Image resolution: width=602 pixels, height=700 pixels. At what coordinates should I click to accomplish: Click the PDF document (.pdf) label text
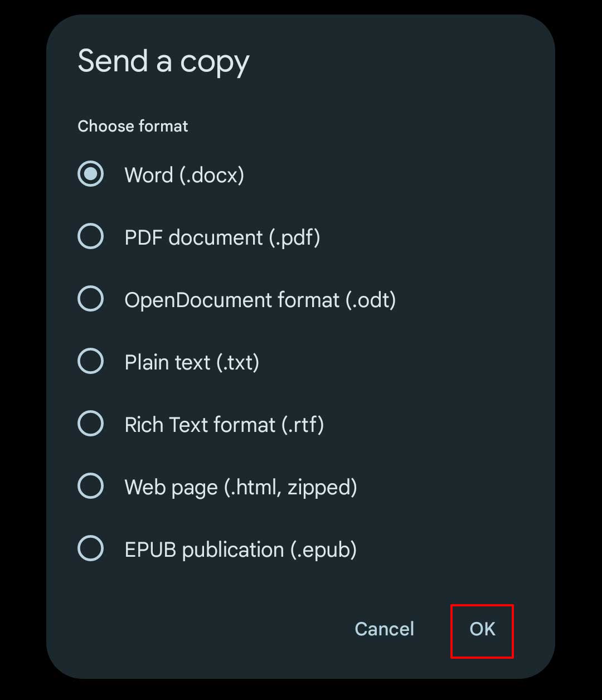tap(223, 236)
